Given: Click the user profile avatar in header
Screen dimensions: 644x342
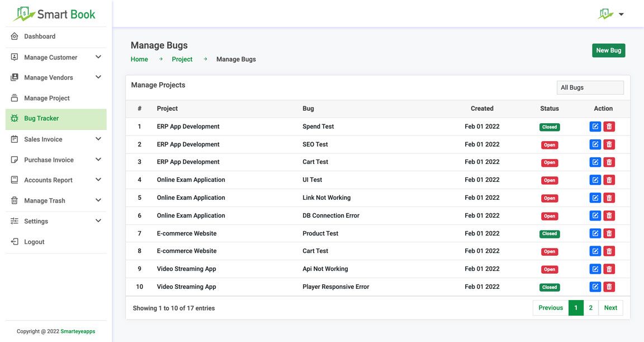Looking at the screenshot, I should (605, 14).
